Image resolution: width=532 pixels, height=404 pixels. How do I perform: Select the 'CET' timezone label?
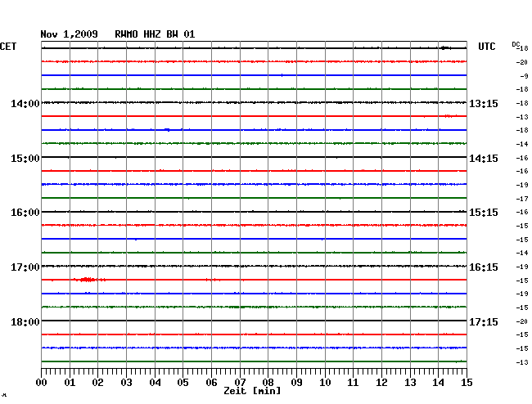(x=8, y=47)
